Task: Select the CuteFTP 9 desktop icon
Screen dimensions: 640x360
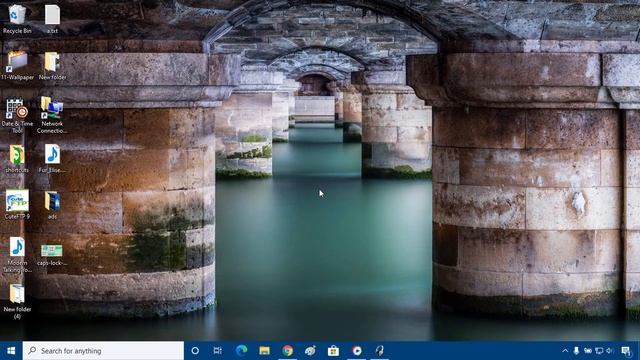Action: point(17,204)
